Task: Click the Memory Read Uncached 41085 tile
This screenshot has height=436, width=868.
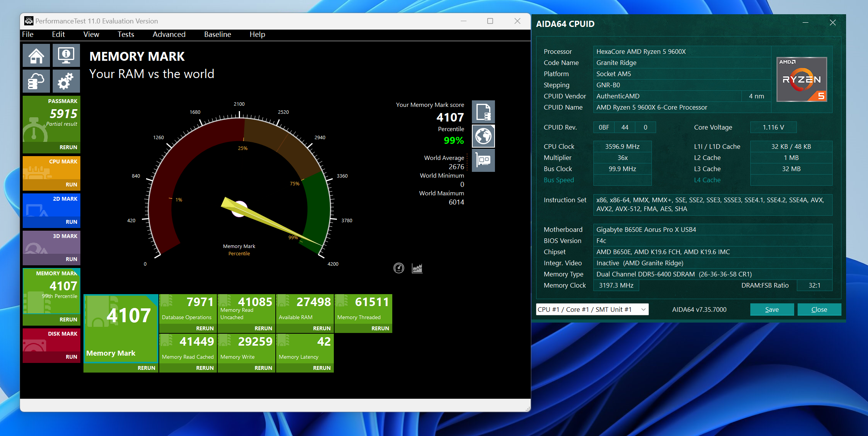Action: (x=246, y=309)
